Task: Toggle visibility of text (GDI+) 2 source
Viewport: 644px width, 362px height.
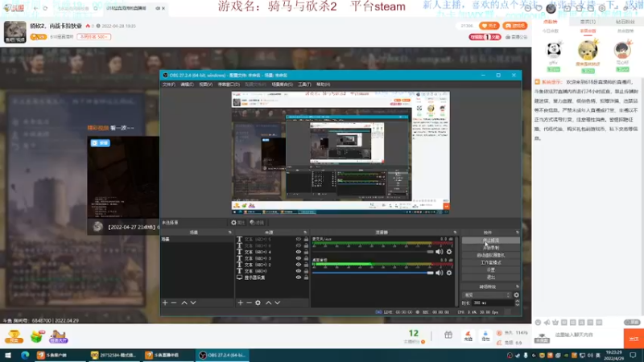Action: pos(299,265)
